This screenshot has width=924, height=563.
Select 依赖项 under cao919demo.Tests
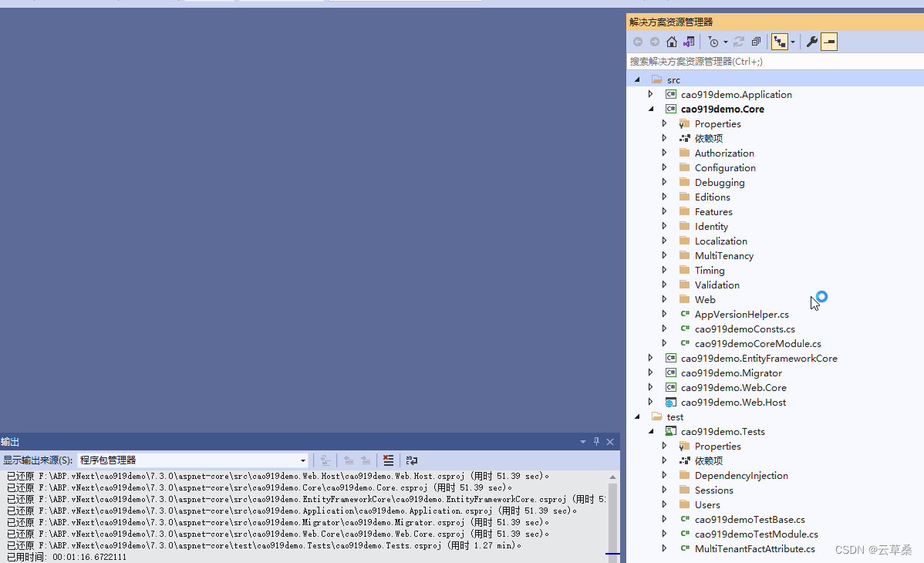(x=708, y=460)
